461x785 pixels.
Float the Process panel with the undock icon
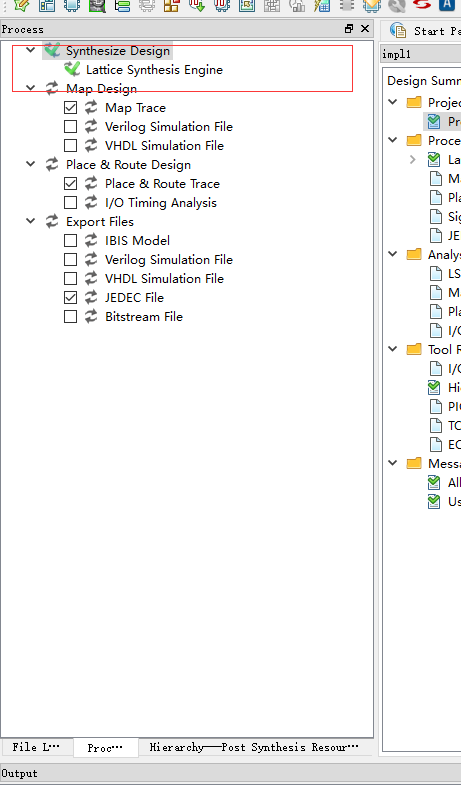tap(349, 29)
